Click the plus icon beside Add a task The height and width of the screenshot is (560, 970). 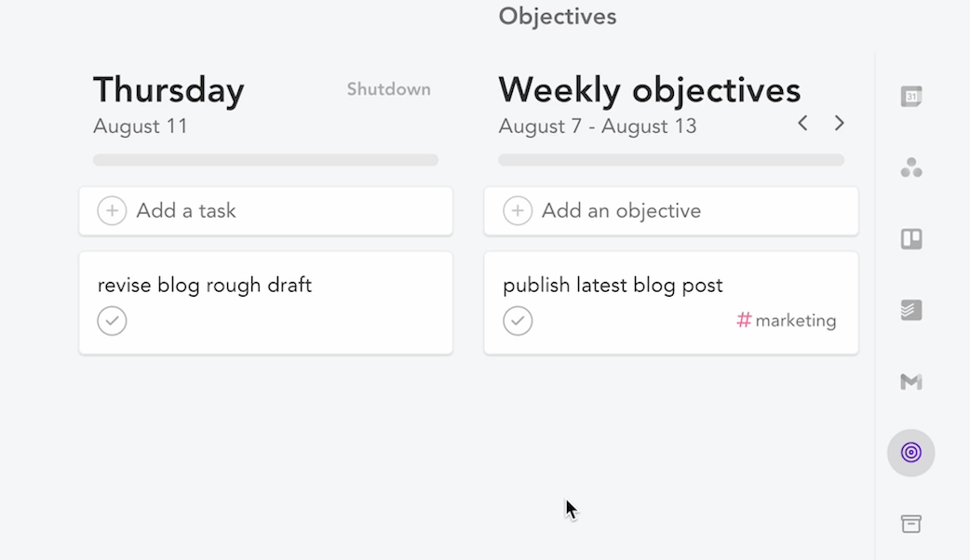pos(112,211)
